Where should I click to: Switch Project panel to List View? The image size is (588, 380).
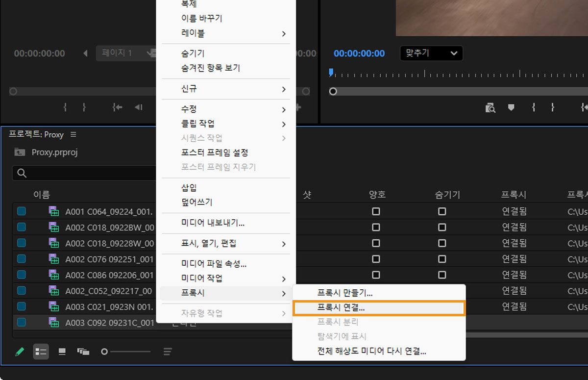41,352
